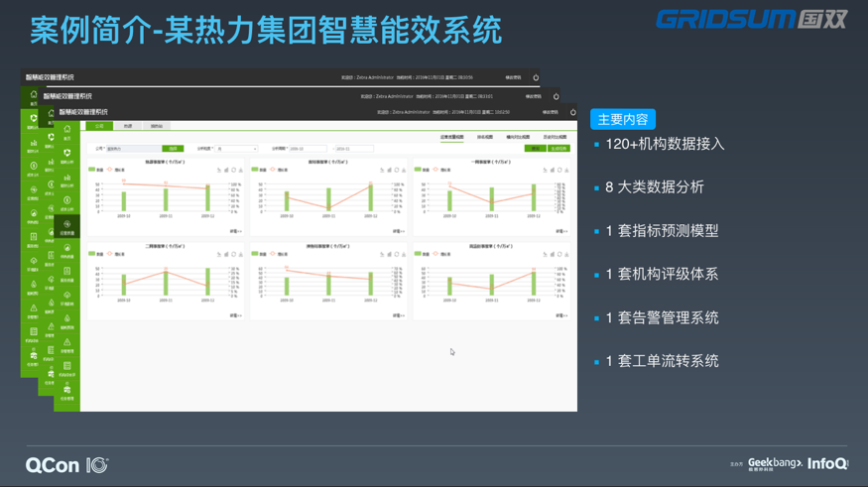The width and height of the screenshot is (868, 487).
Task: Click the green 选择 button beside company field
Action: [x=173, y=149]
